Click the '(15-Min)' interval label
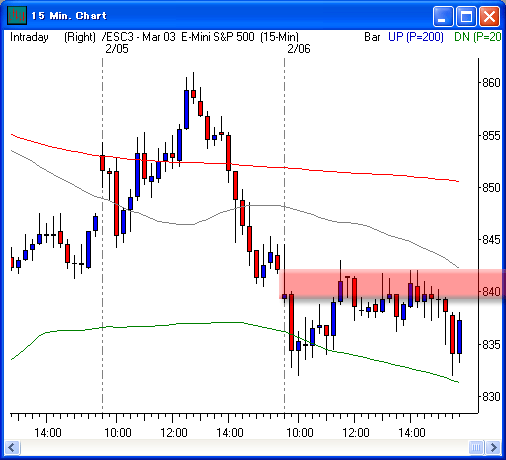Screen dimensions: 506x460 tap(279, 37)
